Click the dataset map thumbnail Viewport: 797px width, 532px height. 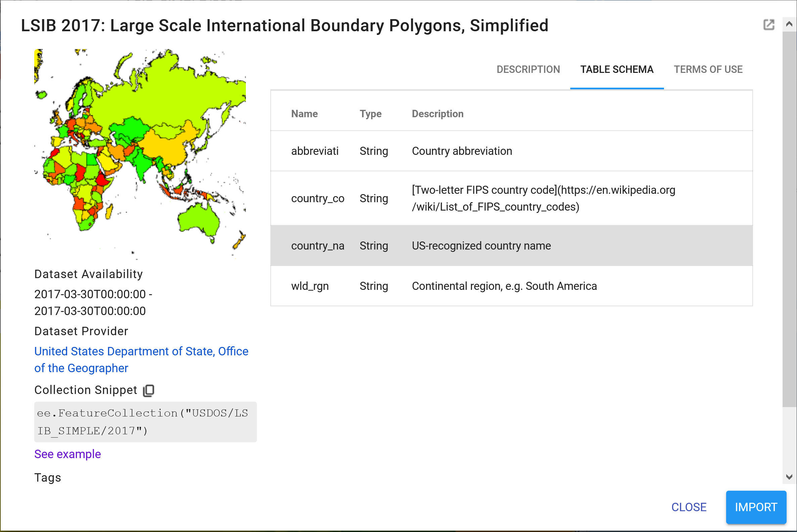click(140, 154)
